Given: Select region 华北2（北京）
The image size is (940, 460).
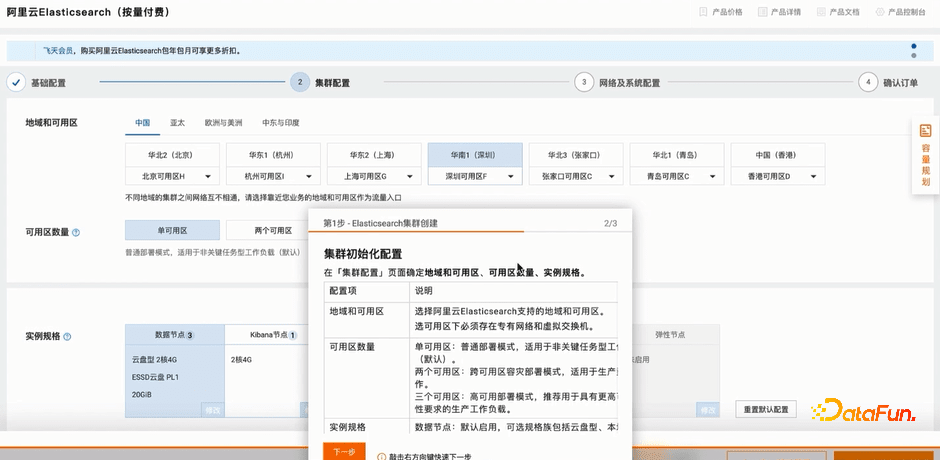Looking at the screenshot, I should 173,155.
